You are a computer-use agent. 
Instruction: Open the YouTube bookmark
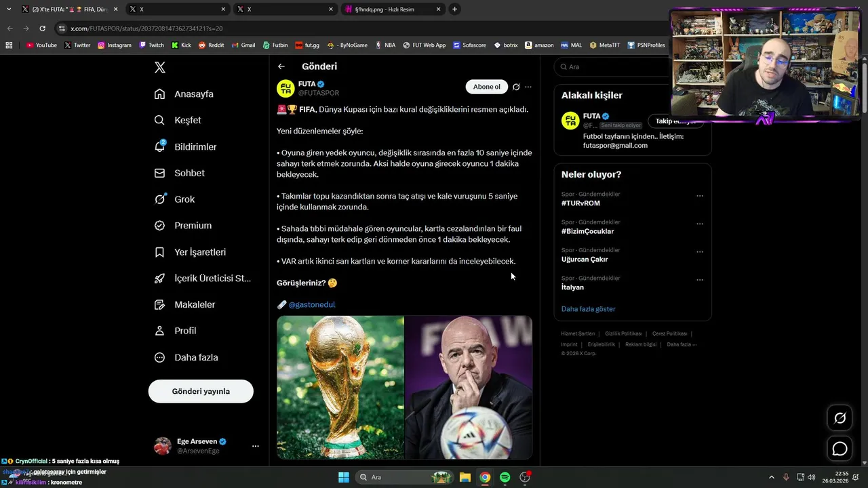tap(41, 45)
